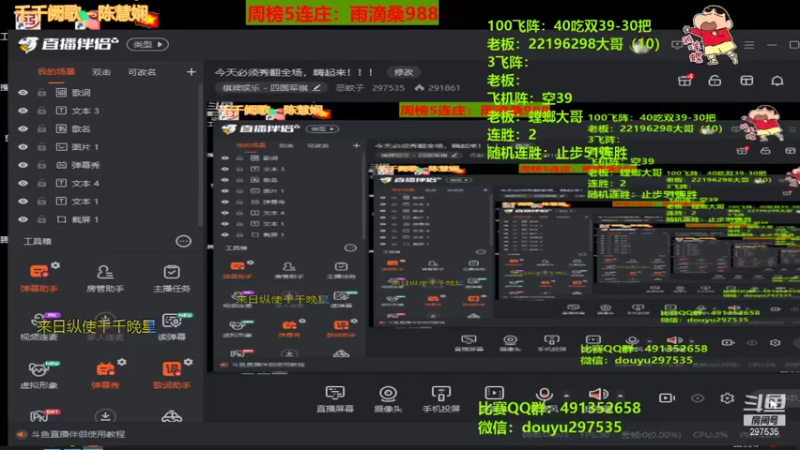The width and height of the screenshot is (800, 450).
Task: Open settings gear of 弹幕秀 tool
Action: point(122,362)
